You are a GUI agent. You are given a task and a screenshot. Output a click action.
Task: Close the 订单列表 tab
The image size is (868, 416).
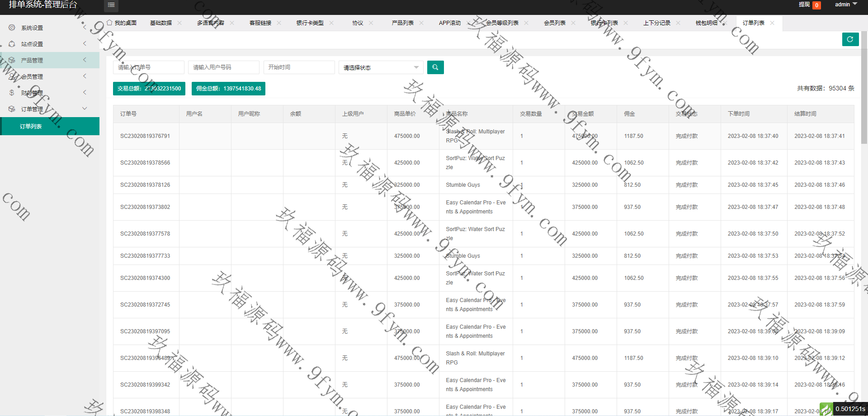[772, 23]
